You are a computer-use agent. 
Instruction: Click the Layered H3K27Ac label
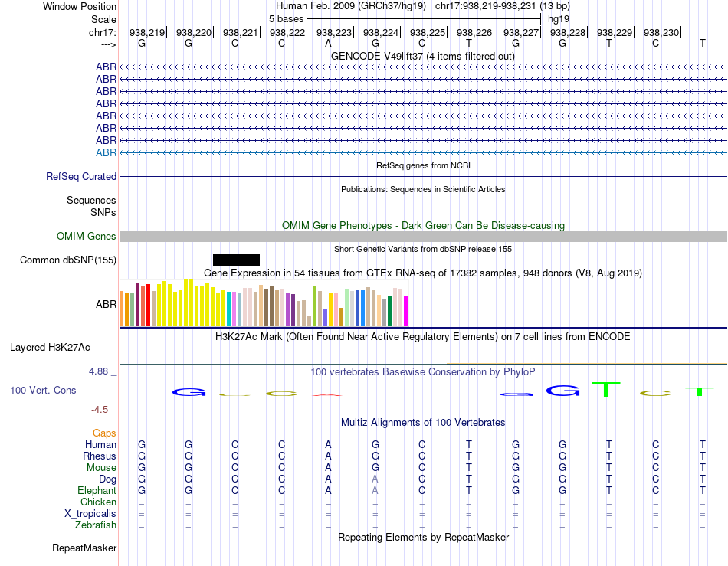[x=50, y=348]
